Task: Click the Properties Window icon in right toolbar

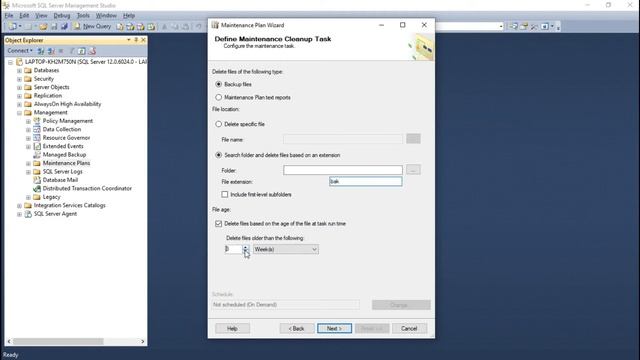Action: point(524,27)
